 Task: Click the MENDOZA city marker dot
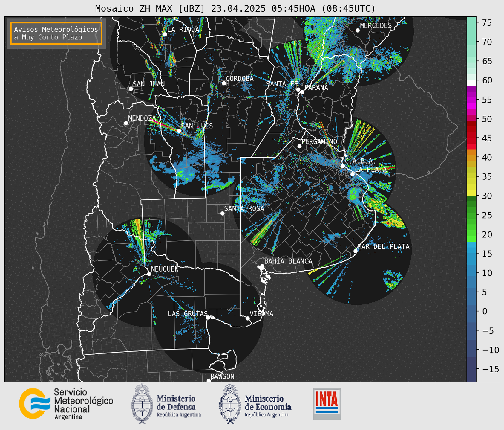pyautogui.click(x=126, y=123)
